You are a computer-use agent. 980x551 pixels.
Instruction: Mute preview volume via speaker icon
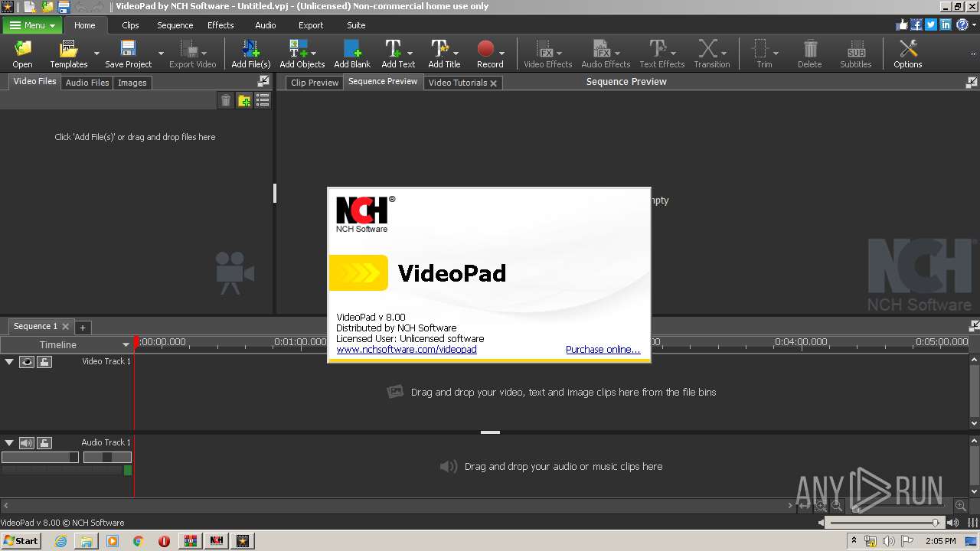pos(822,523)
